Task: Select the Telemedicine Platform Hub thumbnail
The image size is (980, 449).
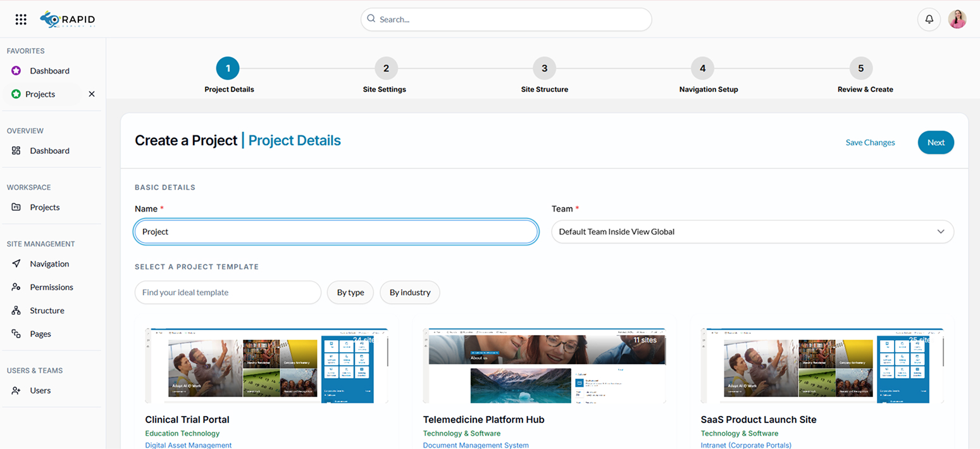Action: click(x=545, y=365)
